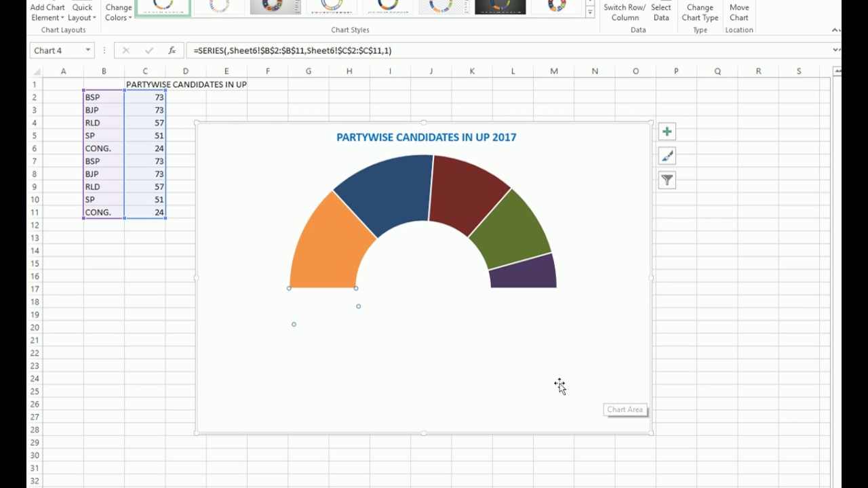Click Switch Row/Column button
The image size is (868, 488).
pyautogui.click(x=625, y=12)
